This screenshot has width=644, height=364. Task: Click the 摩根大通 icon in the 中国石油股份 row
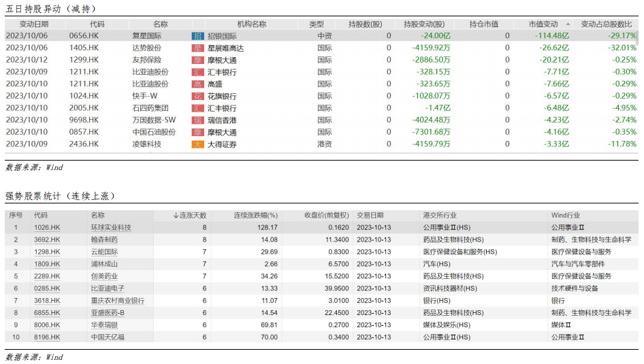[198, 133]
